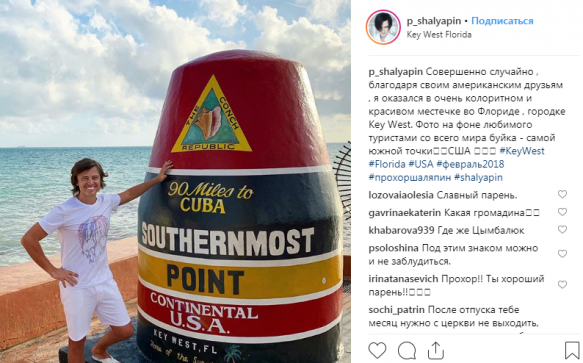Screen dimensions: 583x363
Task: Open p_shalyapin's profile avatar
Action: (x=383, y=27)
